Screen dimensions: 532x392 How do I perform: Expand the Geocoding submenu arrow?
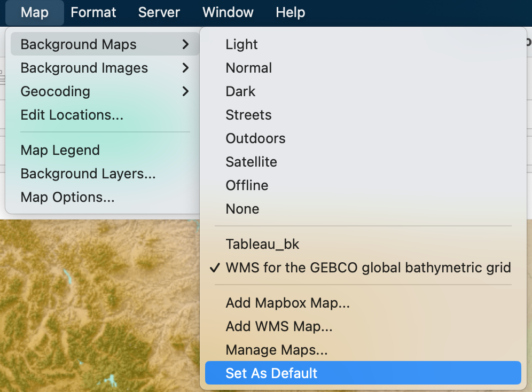point(185,91)
